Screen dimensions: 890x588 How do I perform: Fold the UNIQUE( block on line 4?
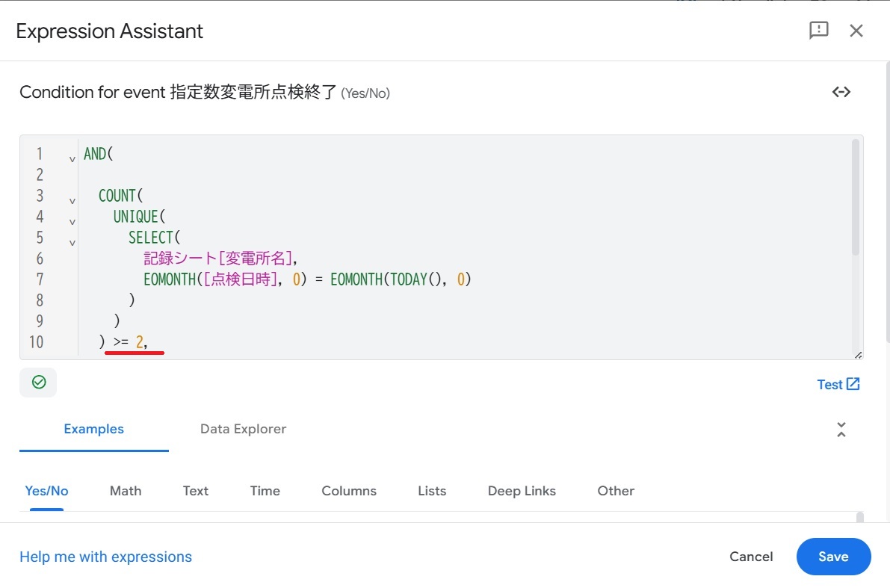point(72,222)
